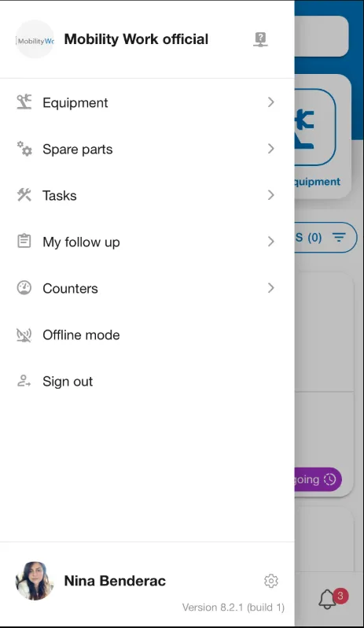
Task: Select the Offline mode menu entry
Action: [x=147, y=334]
